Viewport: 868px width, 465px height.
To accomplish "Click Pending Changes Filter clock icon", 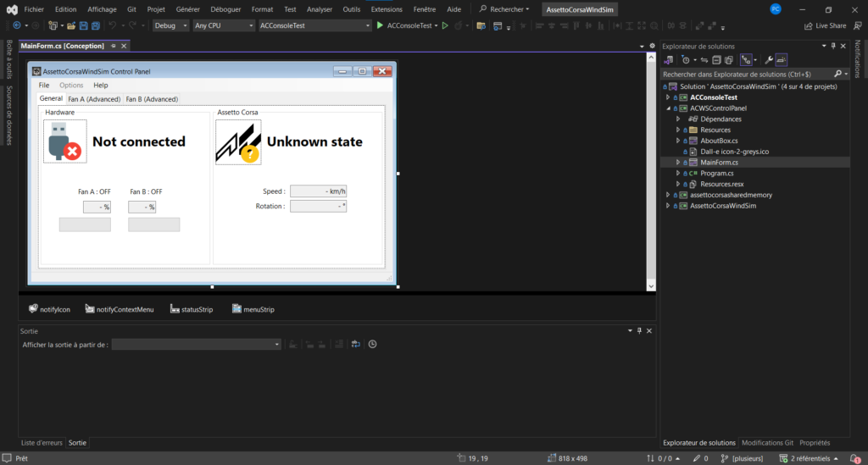I will coord(686,60).
